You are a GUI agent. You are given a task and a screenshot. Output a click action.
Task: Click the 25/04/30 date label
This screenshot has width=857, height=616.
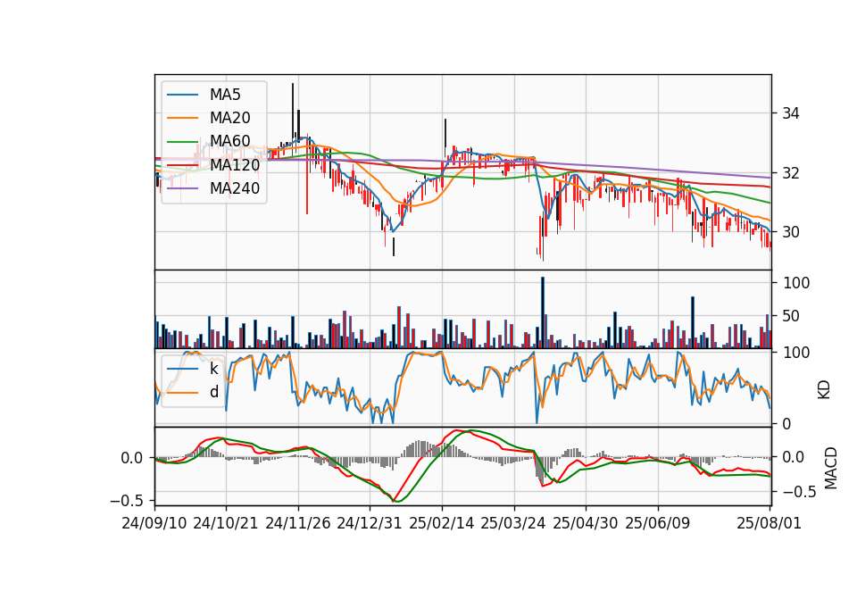(586, 523)
